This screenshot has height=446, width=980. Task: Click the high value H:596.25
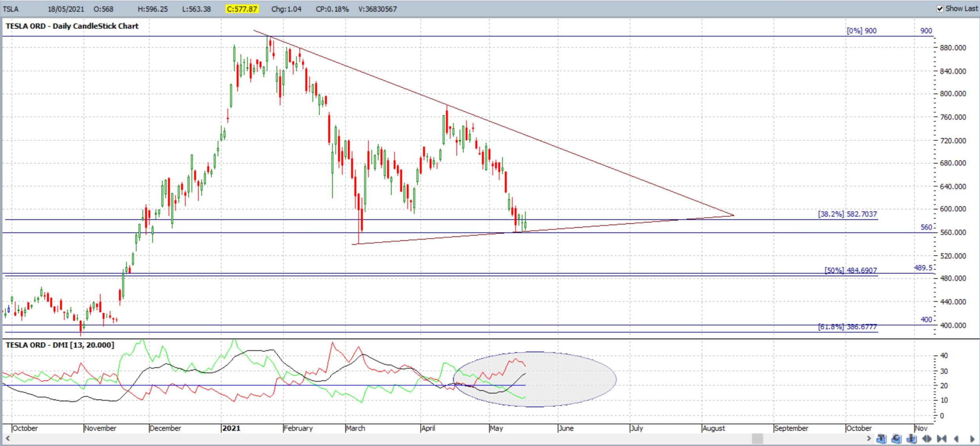pos(153,9)
